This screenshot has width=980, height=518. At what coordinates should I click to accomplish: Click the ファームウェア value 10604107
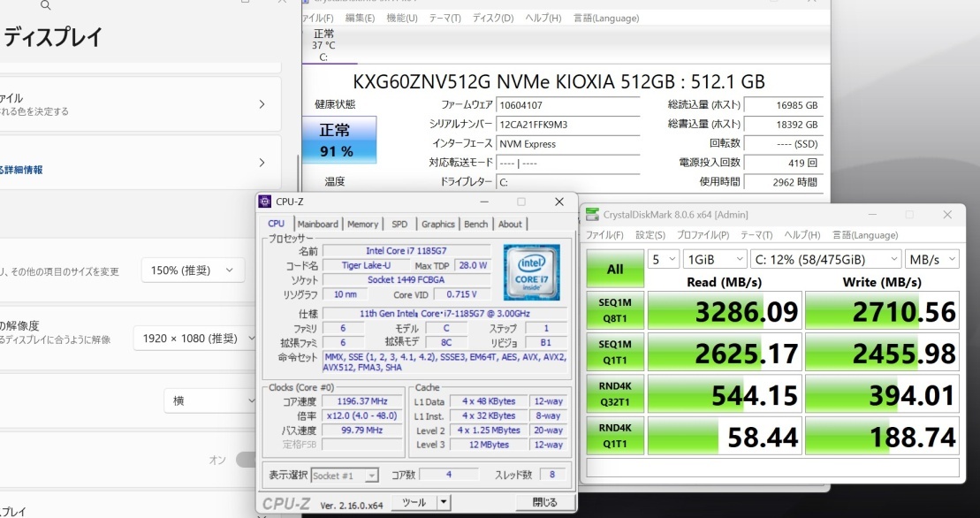[567, 105]
